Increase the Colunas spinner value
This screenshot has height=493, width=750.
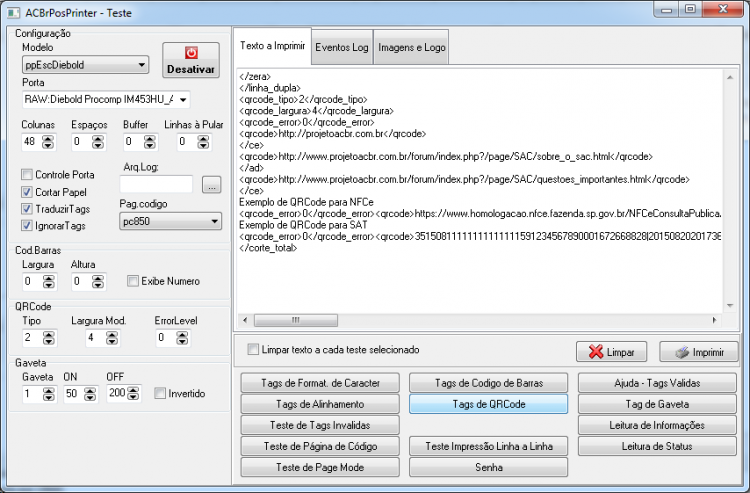click(x=48, y=138)
